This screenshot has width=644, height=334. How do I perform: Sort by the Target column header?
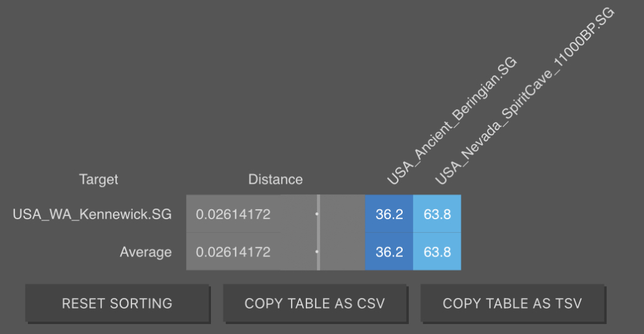pyautogui.click(x=99, y=179)
